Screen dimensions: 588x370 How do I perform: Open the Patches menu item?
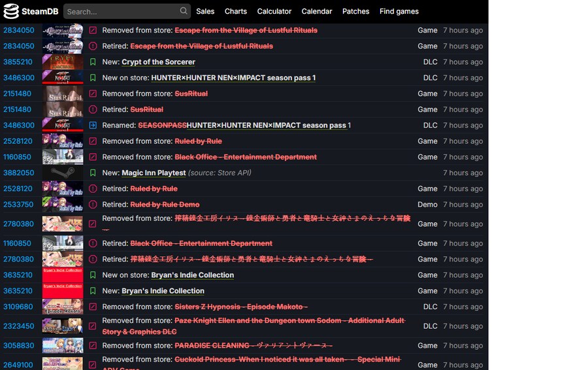pos(355,11)
